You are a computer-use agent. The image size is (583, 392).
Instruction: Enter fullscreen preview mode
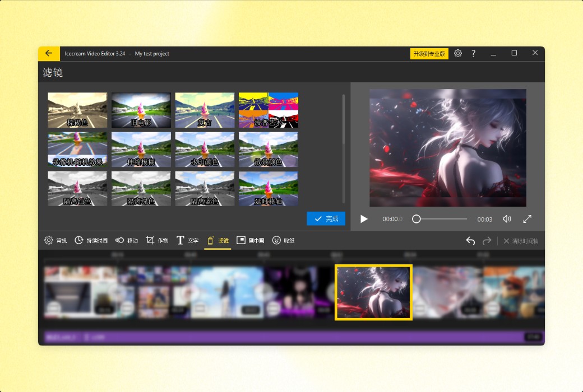[527, 219]
